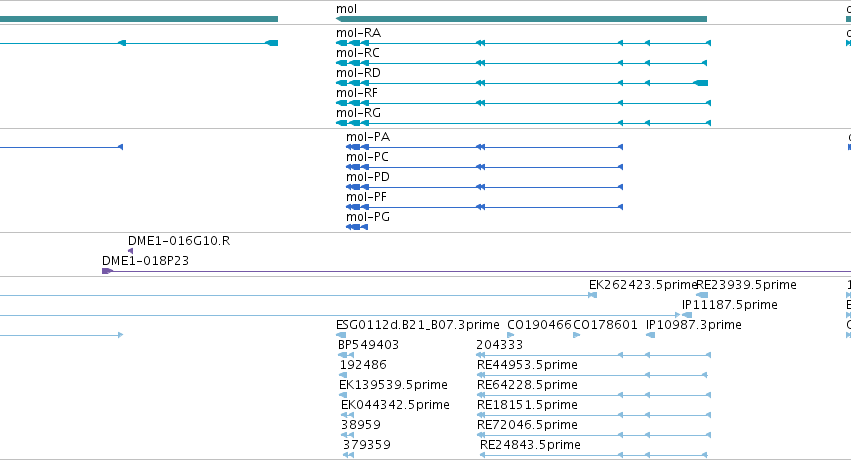Select RE44953.5prime EST label
Viewport: 851px width, 460px height.
(x=528, y=366)
